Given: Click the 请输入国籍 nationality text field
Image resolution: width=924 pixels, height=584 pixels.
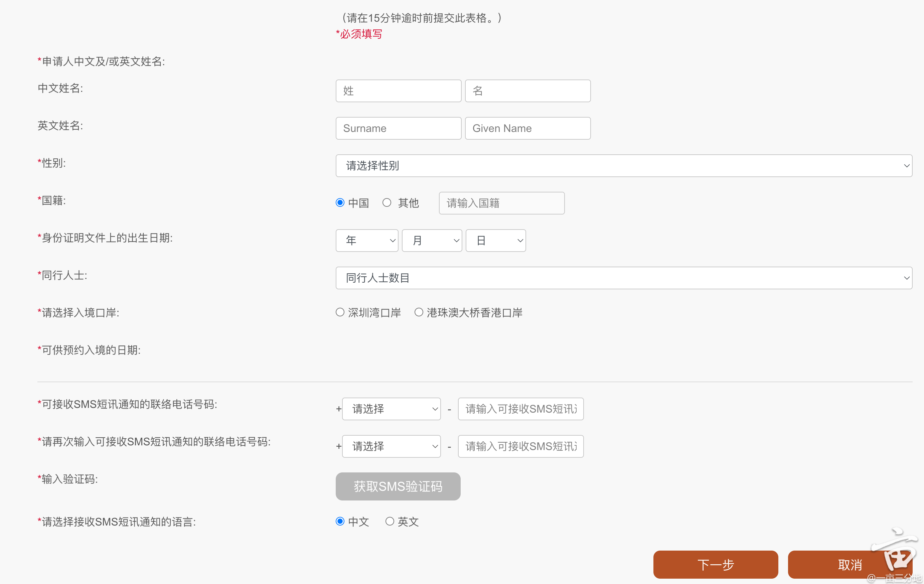Looking at the screenshot, I should click(x=501, y=203).
